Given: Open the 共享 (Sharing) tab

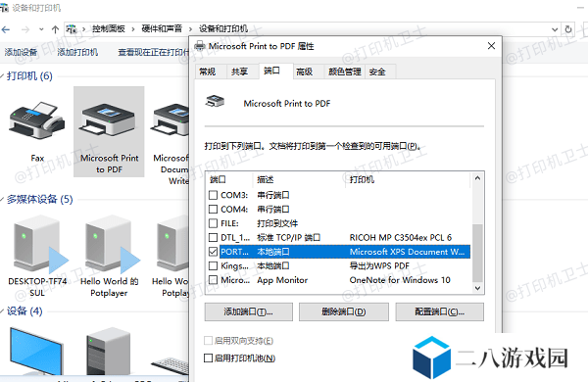Looking at the screenshot, I should (240, 72).
